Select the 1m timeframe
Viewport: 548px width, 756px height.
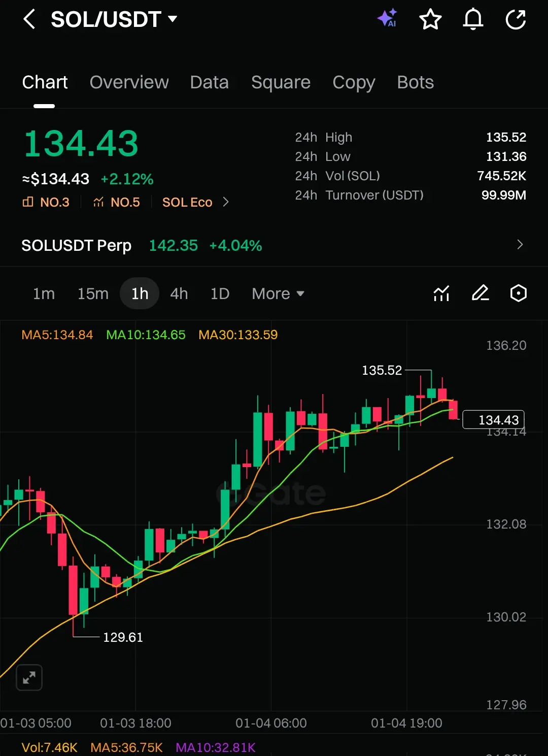(x=44, y=293)
